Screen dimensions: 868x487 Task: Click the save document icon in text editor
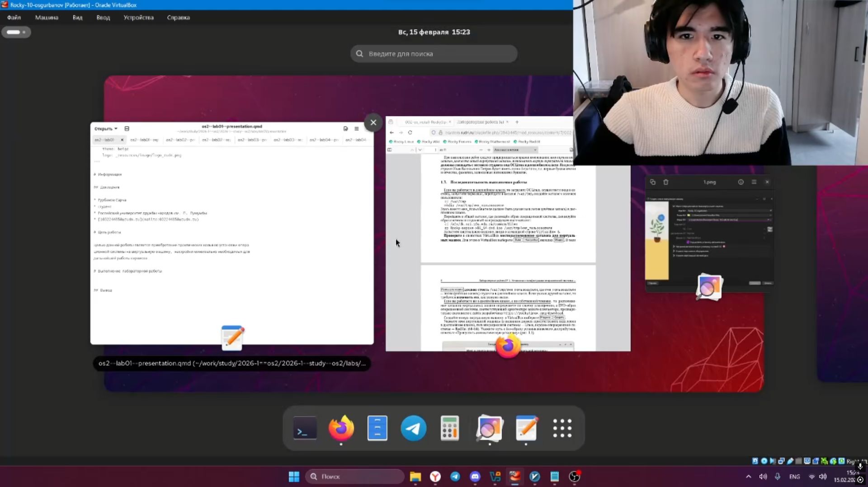[x=346, y=129]
